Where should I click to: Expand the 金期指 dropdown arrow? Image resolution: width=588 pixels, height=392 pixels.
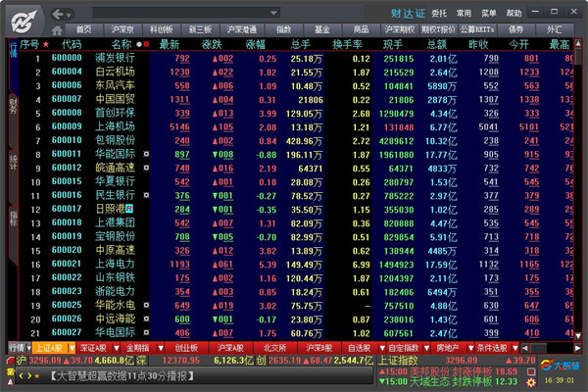(161, 348)
